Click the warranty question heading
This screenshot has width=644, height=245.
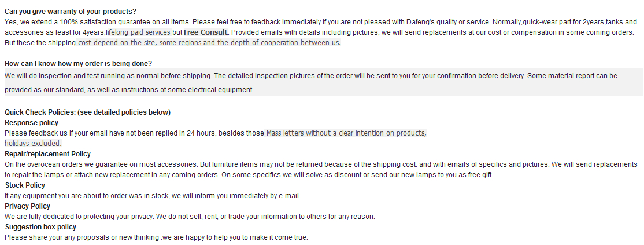point(71,12)
